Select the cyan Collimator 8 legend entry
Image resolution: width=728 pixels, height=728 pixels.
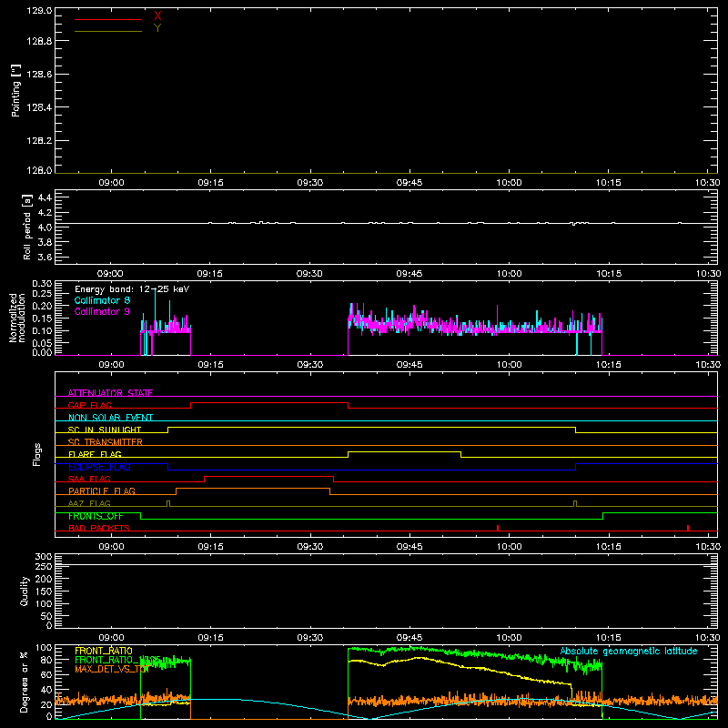click(x=102, y=300)
